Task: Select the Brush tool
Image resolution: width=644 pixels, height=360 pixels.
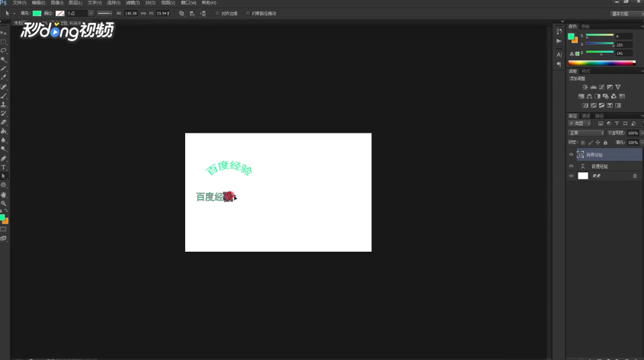Action: click(4, 96)
